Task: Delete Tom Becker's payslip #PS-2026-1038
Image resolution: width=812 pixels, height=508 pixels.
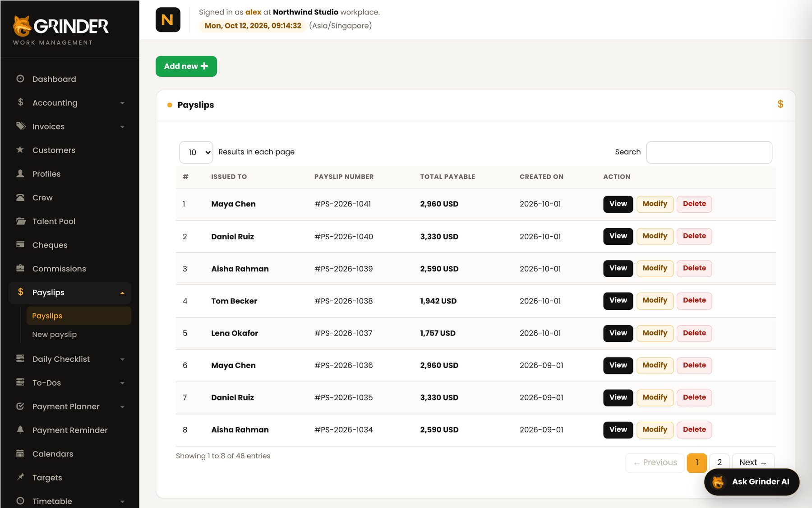Action: 694,300
